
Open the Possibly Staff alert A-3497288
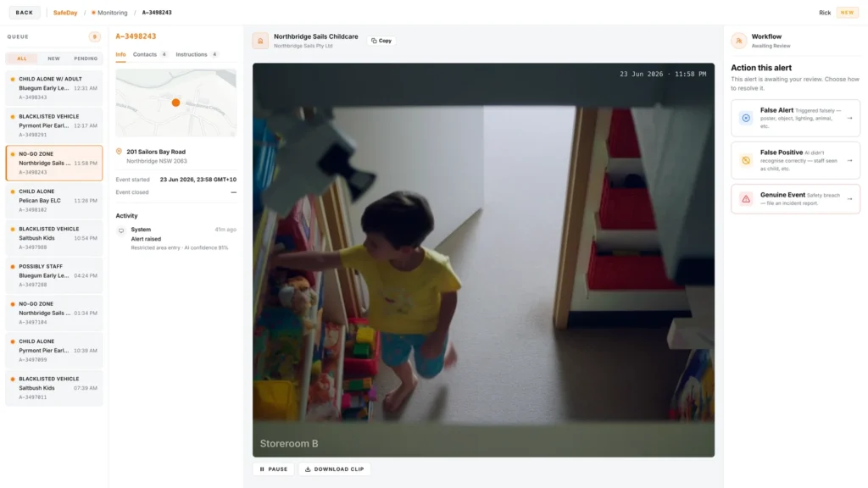(54, 275)
